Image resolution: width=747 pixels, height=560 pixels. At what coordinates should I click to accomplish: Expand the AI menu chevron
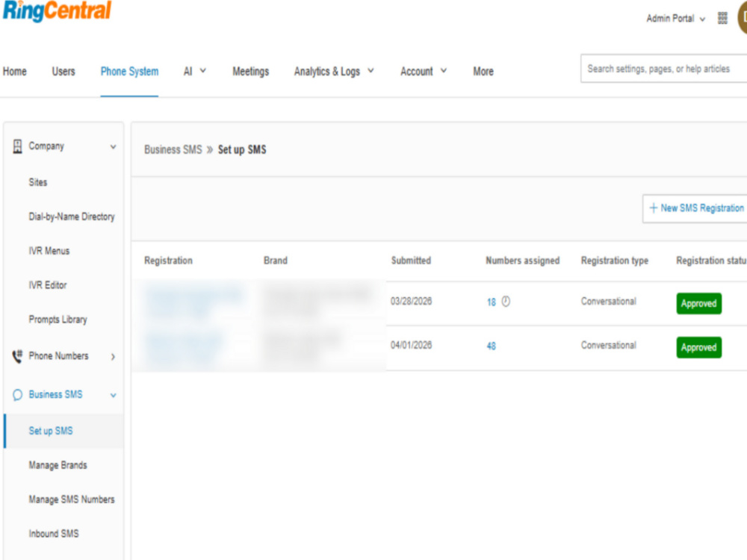point(203,71)
